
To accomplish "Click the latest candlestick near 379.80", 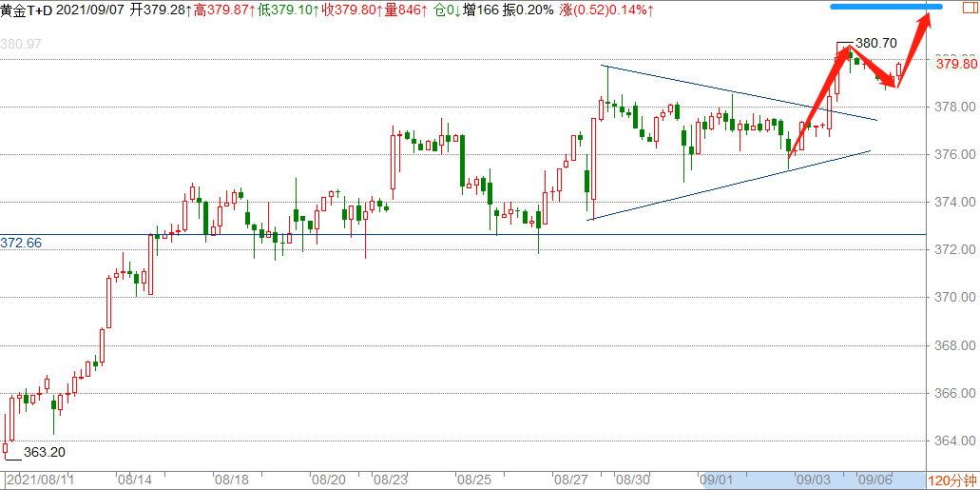I will coord(899,69).
